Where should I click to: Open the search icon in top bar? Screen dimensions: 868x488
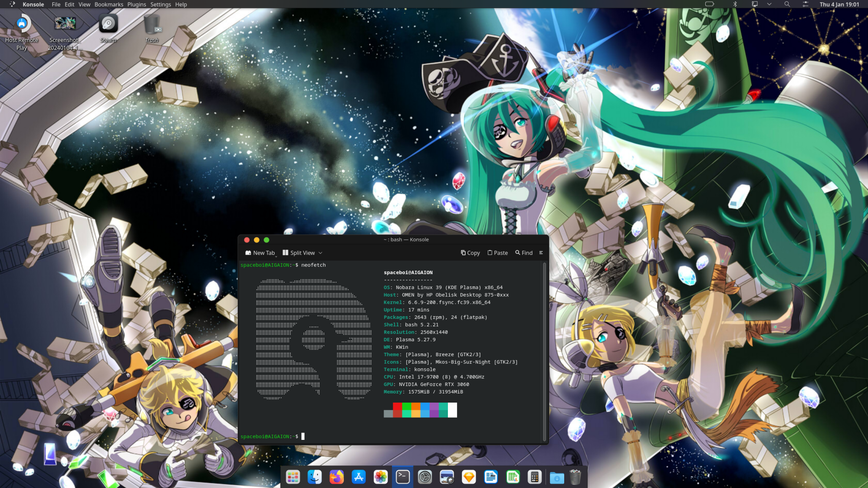click(x=787, y=4)
